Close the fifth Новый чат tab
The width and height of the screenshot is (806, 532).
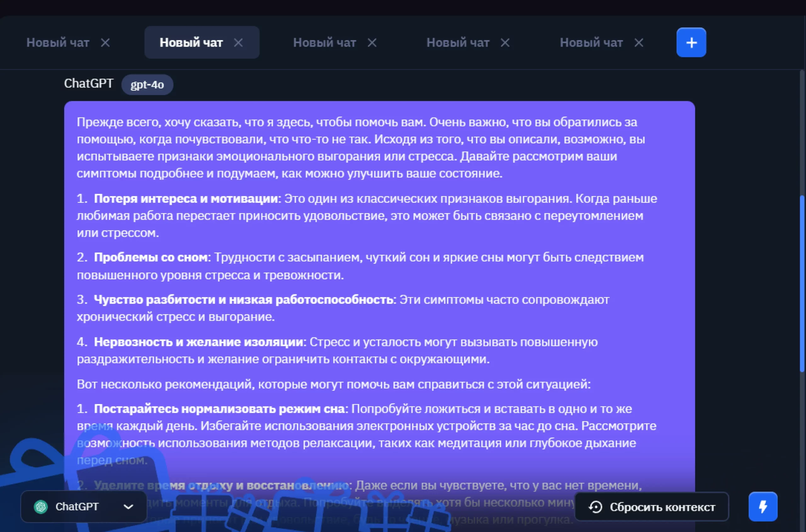[x=639, y=43]
